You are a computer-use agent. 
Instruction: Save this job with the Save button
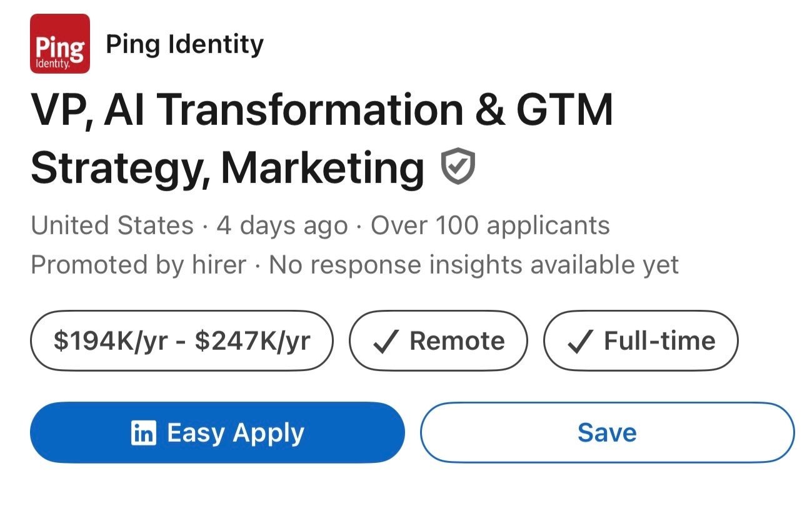coord(607,433)
